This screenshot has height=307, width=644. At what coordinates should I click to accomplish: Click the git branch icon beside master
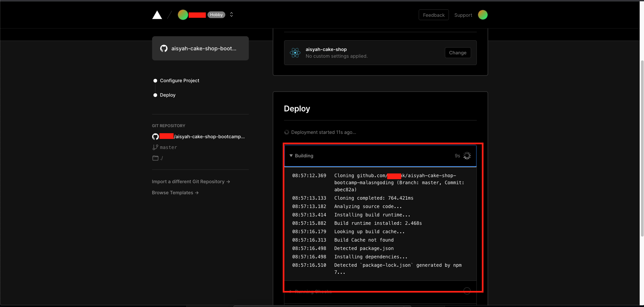click(x=155, y=147)
